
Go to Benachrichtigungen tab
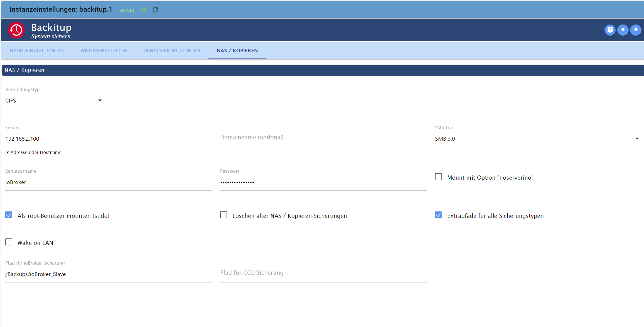pyautogui.click(x=172, y=51)
